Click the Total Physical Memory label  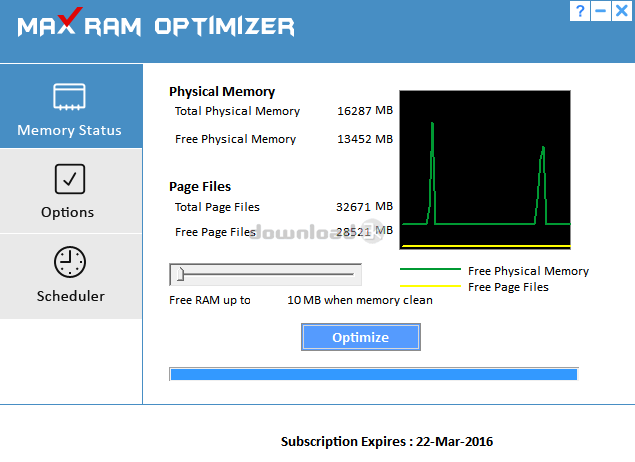[x=237, y=111]
